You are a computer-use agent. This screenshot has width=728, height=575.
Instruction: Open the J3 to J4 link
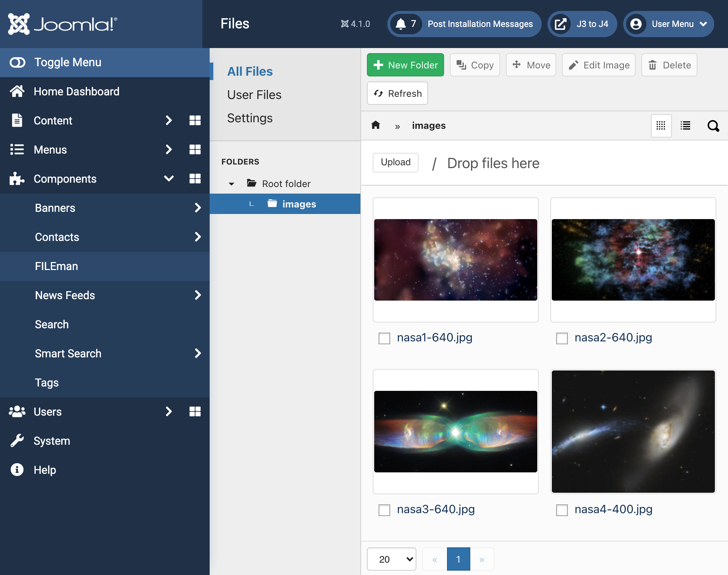click(582, 24)
